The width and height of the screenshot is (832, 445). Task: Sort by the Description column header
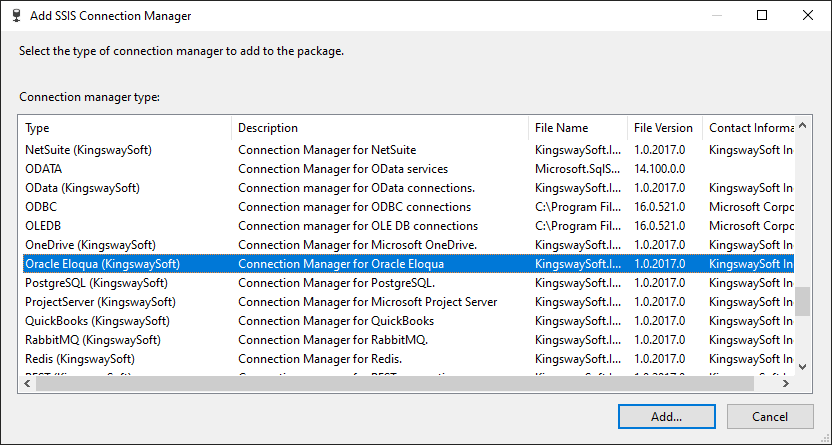point(380,128)
